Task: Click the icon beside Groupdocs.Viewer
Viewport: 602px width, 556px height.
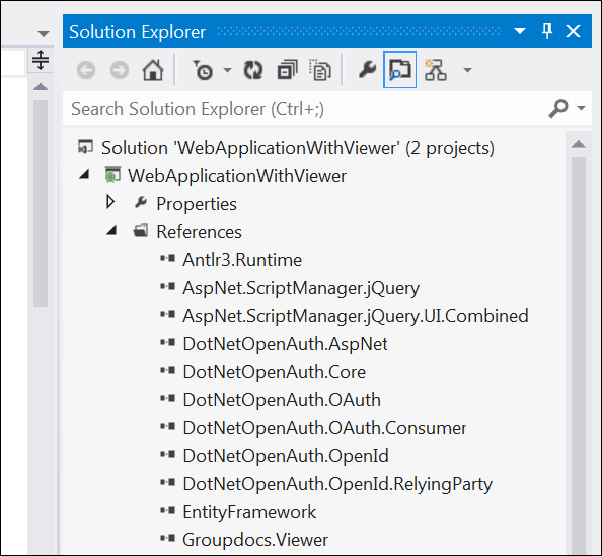Action: pos(167,539)
